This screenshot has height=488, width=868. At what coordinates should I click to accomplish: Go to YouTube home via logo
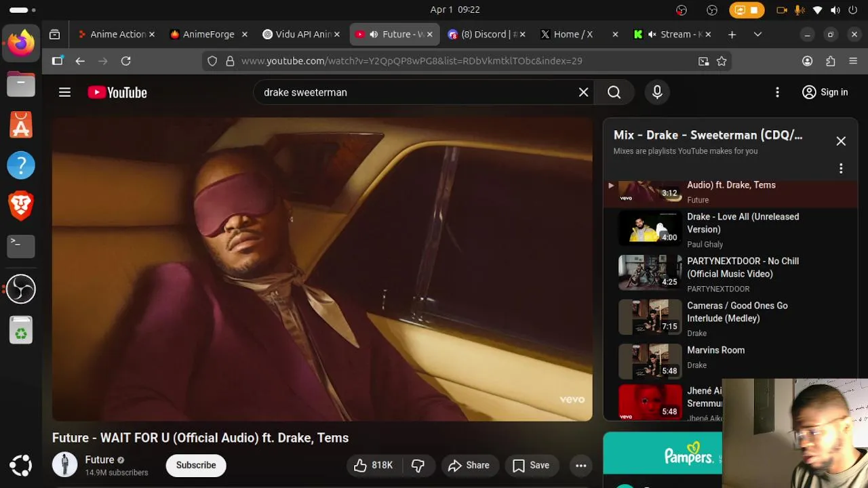pos(117,92)
